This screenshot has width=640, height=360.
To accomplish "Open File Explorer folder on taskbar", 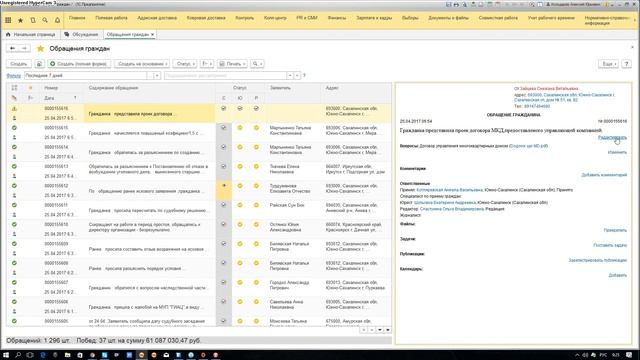I will click(67, 355).
